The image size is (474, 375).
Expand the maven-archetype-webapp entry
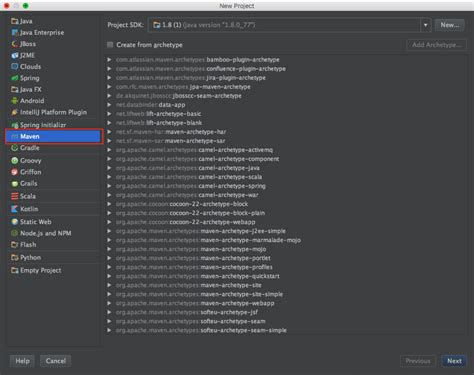pos(109,303)
